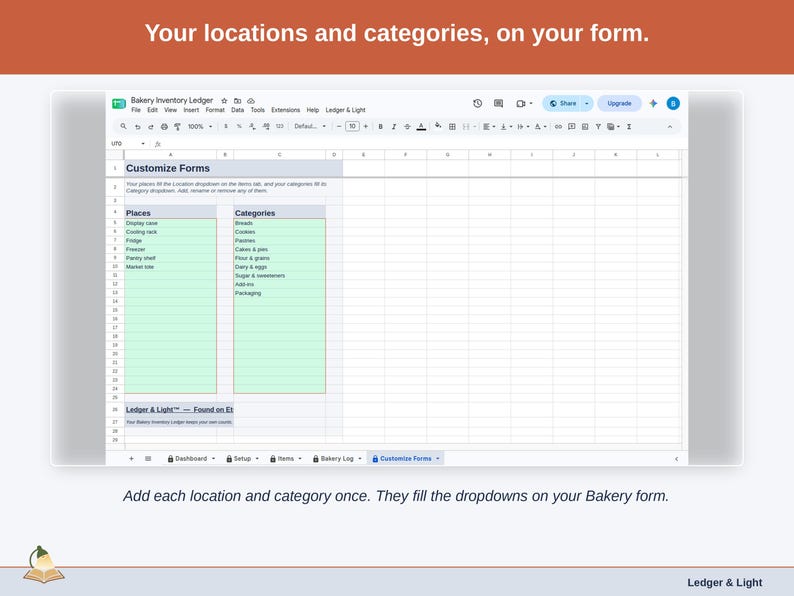794x596 pixels.
Task: Click the Share button
Action: pyautogui.click(x=562, y=103)
